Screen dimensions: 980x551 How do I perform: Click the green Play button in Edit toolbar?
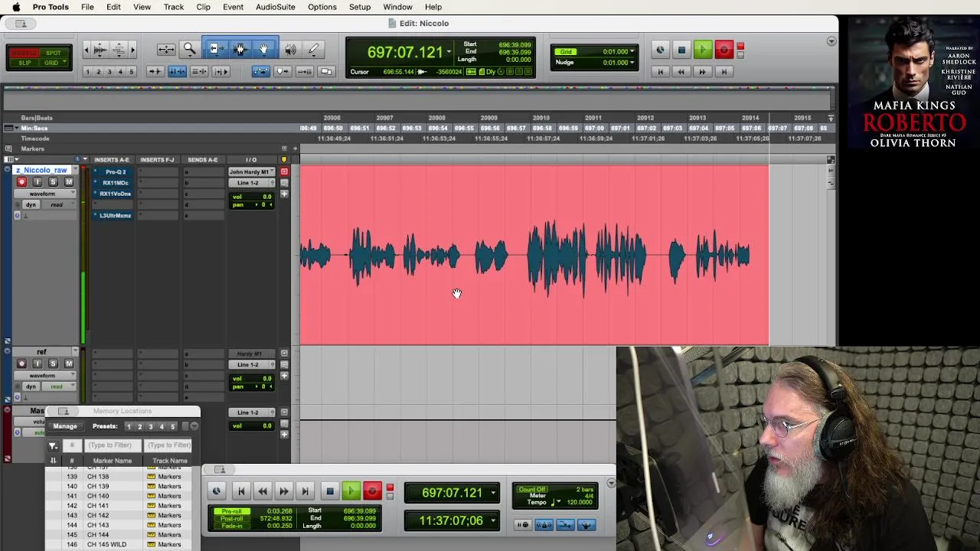[702, 51]
